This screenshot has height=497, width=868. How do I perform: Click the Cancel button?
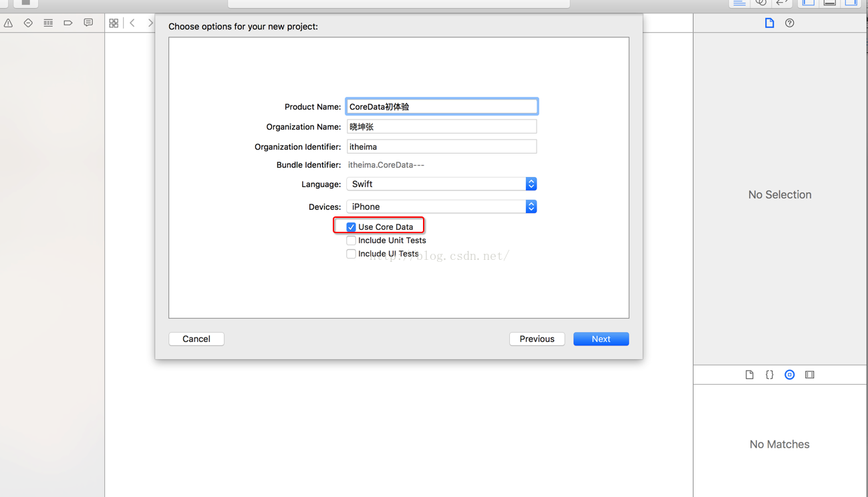click(196, 339)
